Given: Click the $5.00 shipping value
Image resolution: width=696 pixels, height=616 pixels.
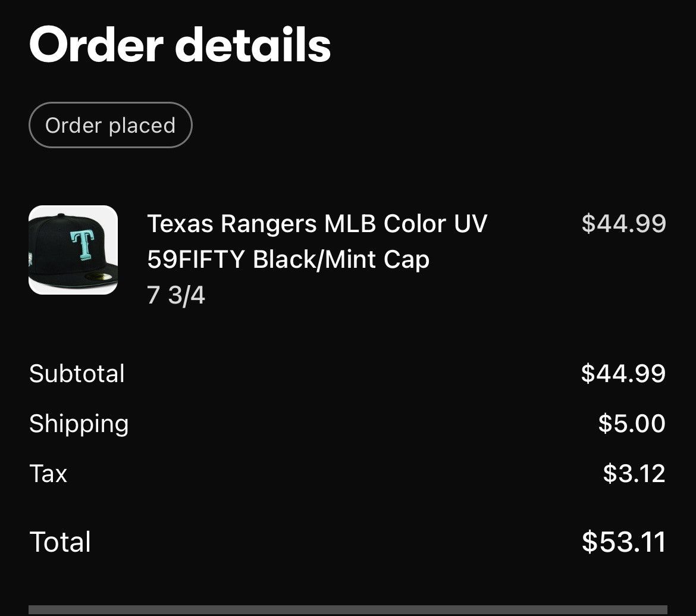Looking at the screenshot, I should [x=633, y=424].
